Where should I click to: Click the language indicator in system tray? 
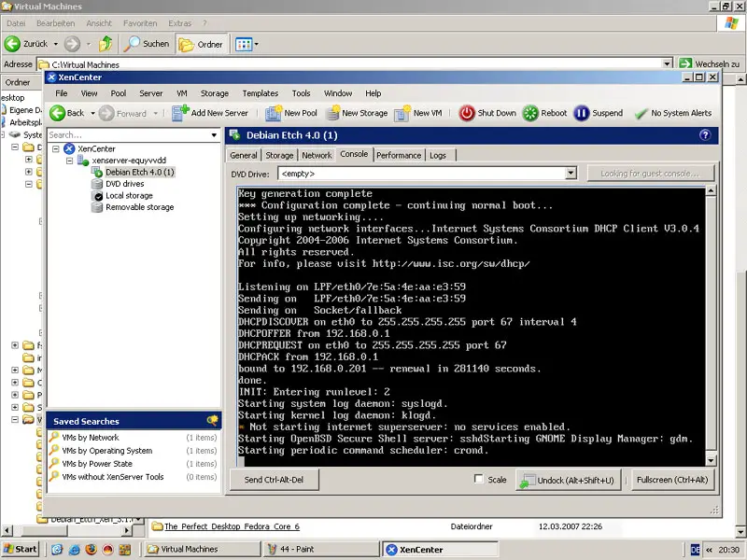click(695, 550)
